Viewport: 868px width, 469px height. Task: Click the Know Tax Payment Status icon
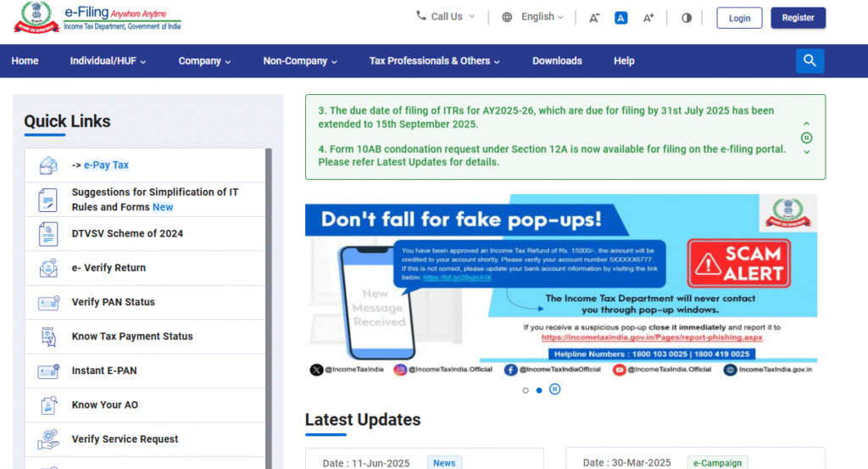[48, 337]
